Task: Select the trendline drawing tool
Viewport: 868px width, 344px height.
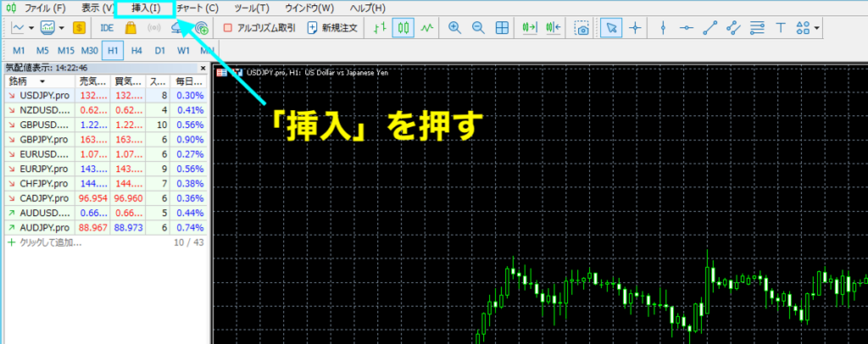Action: tap(710, 28)
